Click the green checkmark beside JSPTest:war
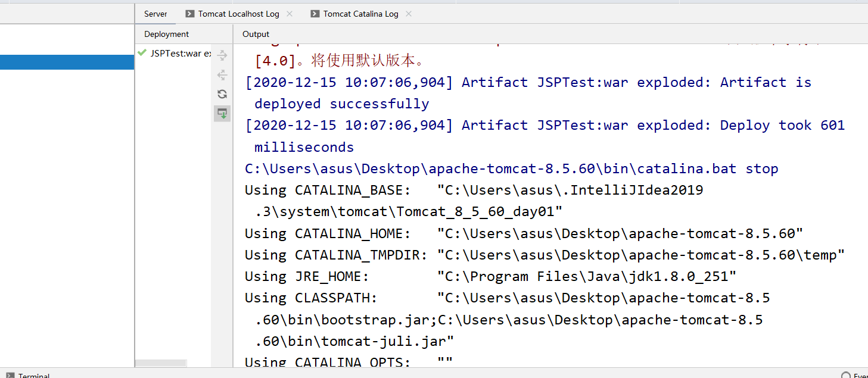The width and height of the screenshot is (868, 378). click(142, 53)
